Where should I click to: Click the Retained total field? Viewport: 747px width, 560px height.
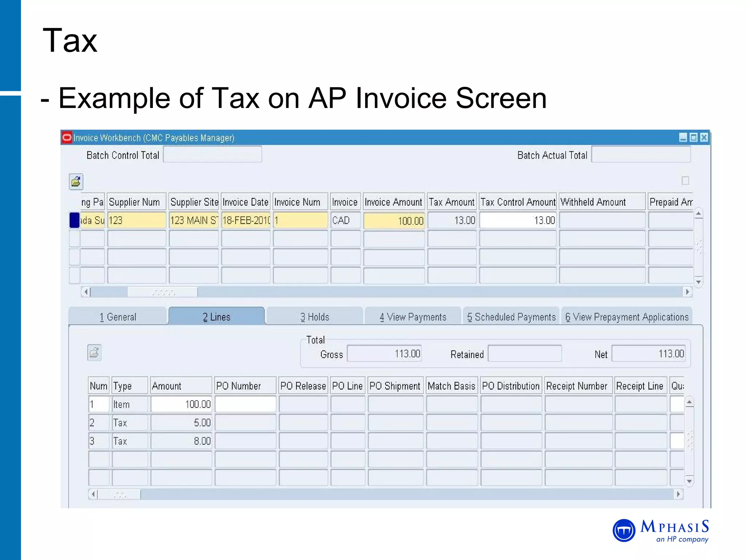[x=525, y=353]
